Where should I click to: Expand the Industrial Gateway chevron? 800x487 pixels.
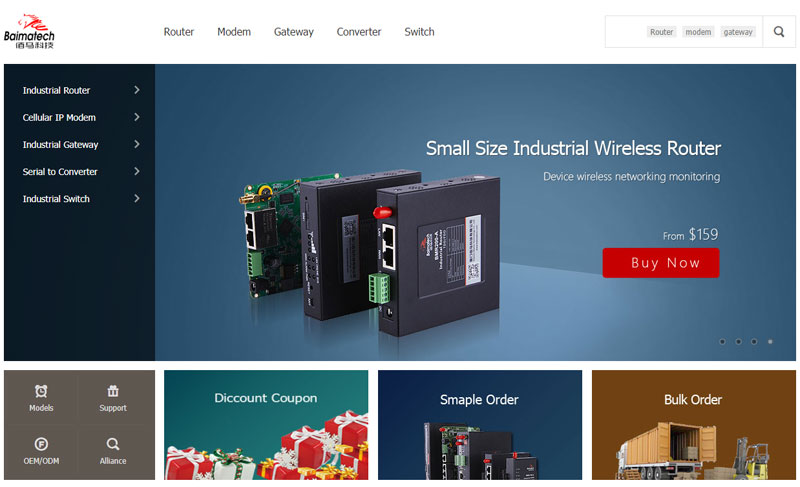coord(137,144)
